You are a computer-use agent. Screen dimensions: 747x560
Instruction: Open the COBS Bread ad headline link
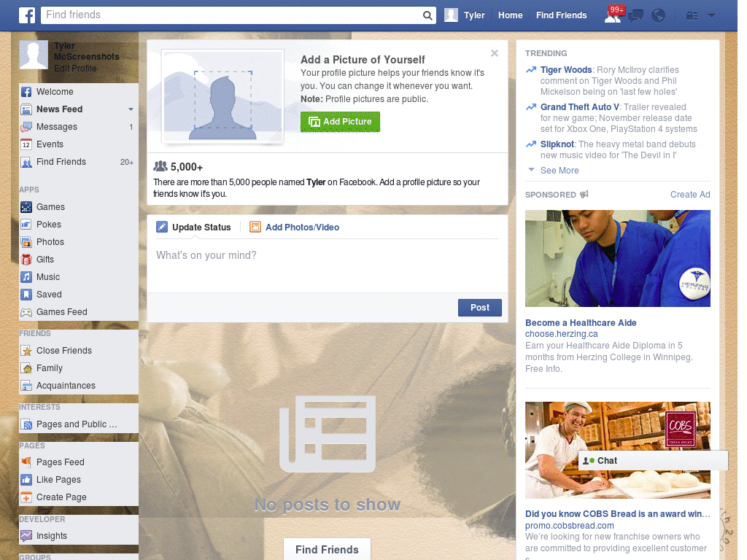[617, 514]
